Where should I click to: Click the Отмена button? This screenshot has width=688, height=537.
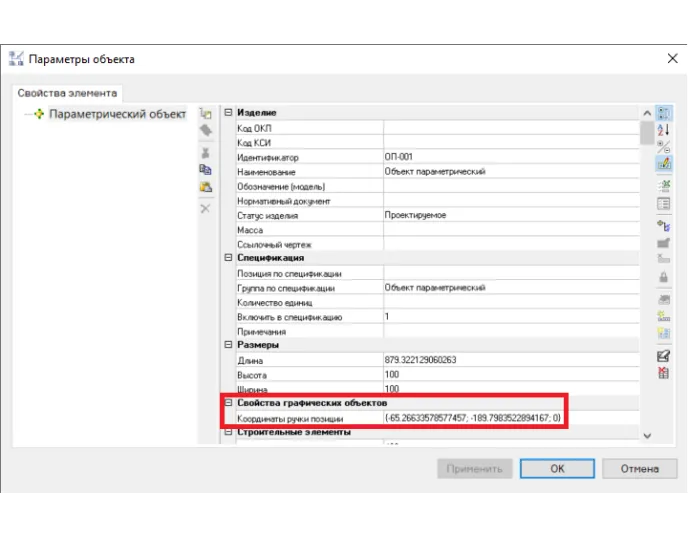639,469
